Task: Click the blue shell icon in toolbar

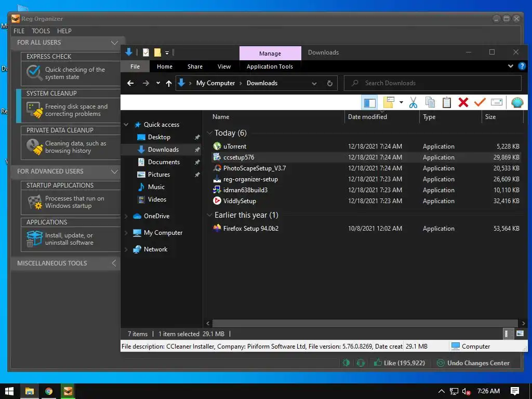Action: point(517,102)
